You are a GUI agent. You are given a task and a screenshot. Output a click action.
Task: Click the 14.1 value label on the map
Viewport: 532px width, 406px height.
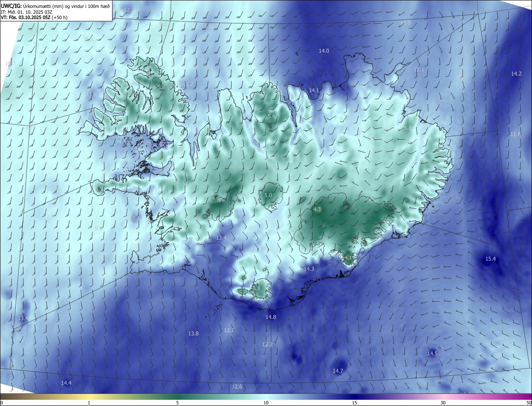pos(314,90)
